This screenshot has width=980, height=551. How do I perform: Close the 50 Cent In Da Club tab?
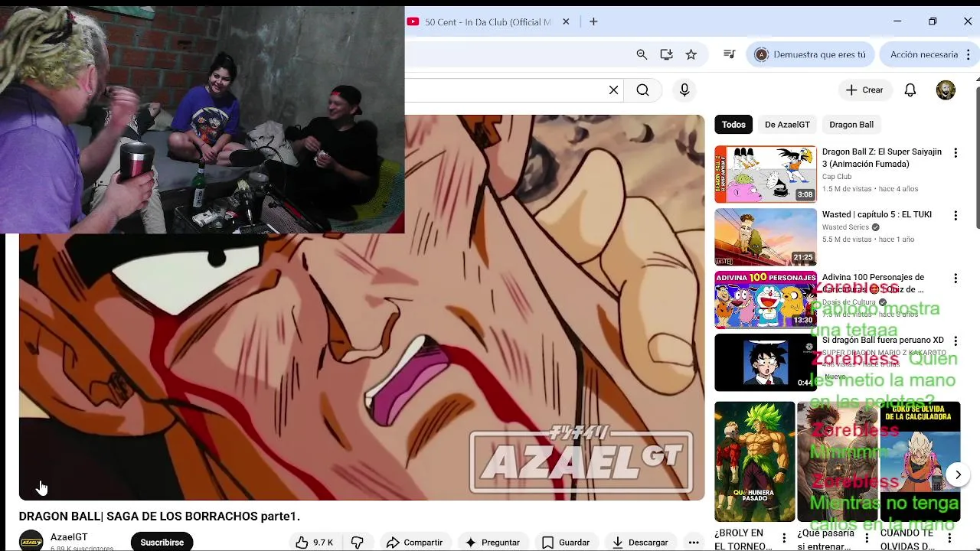point(566,22)
